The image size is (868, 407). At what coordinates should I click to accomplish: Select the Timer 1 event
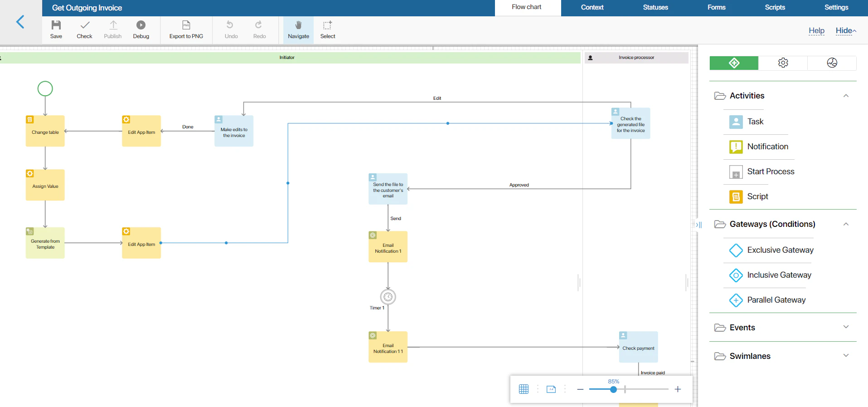[x=388, y=297]
